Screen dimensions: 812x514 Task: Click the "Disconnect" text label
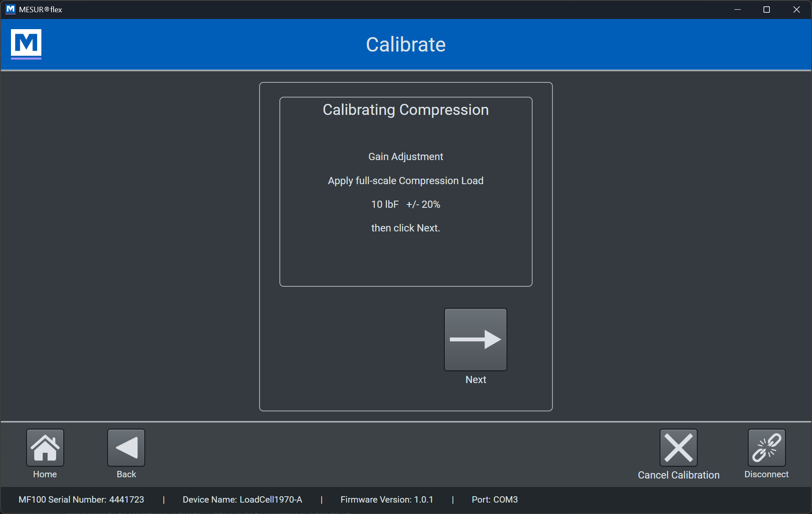pos(766,474)
